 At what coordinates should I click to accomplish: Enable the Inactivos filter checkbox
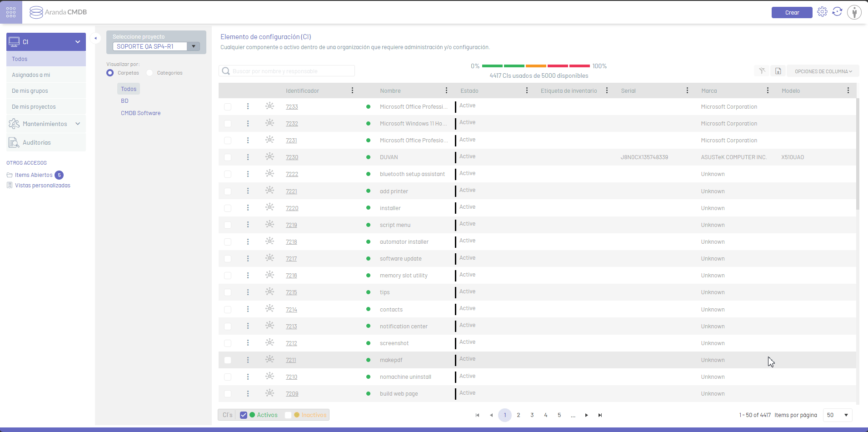(x=288, y=415)
